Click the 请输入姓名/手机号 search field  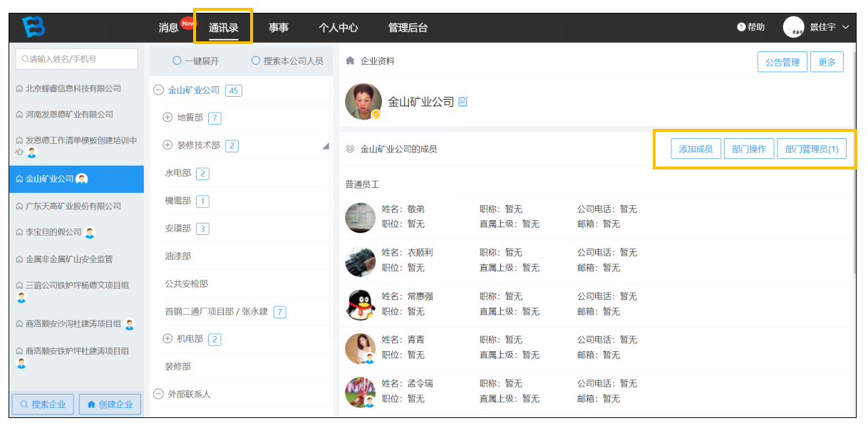(76, 59)
